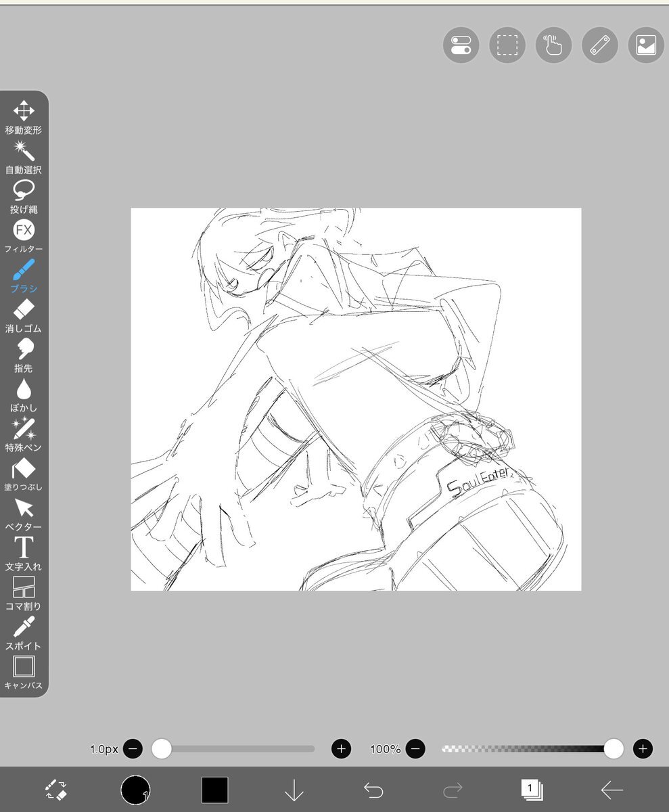Decrease opacity with minus button
Screen dimensions: 669x812
(415, 748)
